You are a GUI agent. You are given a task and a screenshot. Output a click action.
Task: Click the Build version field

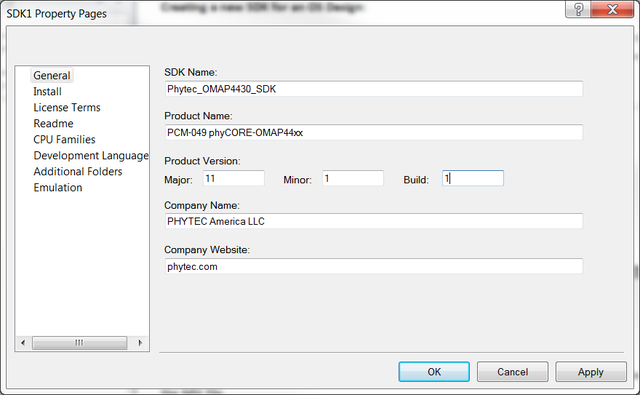coord(473,178)
